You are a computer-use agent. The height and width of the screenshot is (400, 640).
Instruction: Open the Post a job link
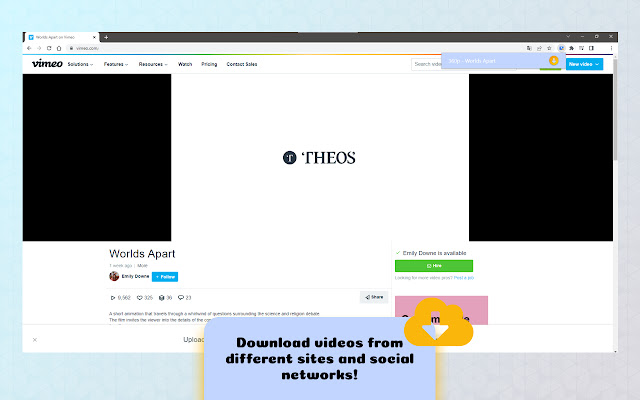pyautogui.click(x=464, y=278)
